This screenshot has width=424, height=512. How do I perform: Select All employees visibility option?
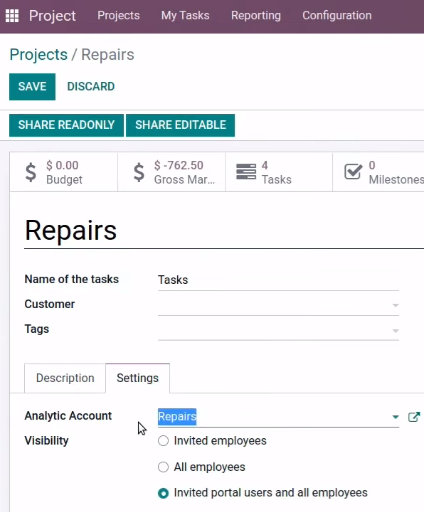(x=163, y=467)
